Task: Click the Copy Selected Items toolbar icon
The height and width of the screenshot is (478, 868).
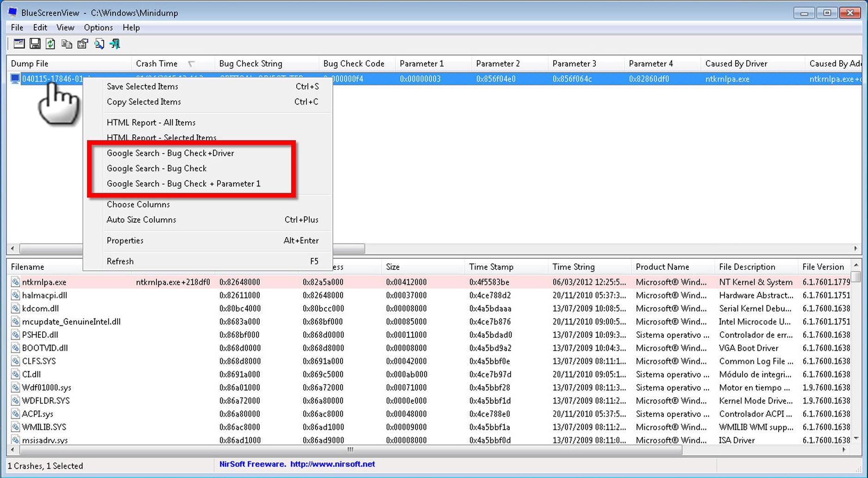Action: 67,44
